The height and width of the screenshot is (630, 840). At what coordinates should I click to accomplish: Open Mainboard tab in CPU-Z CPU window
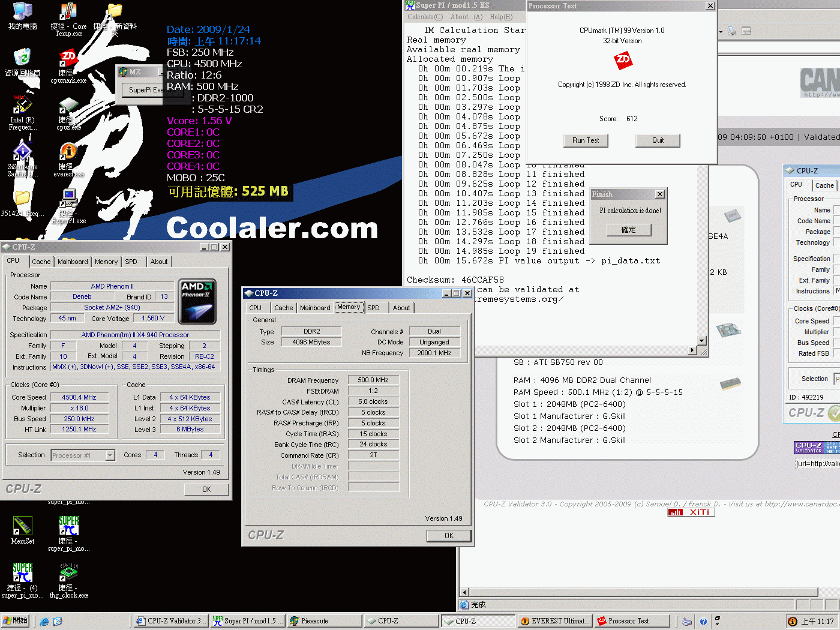click(73, 262)
